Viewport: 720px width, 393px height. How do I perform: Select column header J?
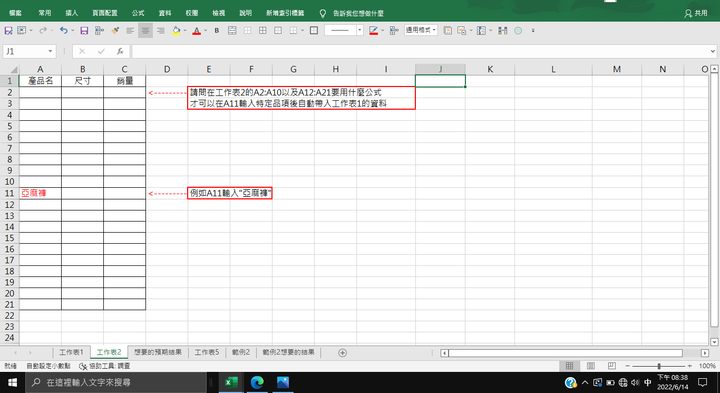coord(440,69)
